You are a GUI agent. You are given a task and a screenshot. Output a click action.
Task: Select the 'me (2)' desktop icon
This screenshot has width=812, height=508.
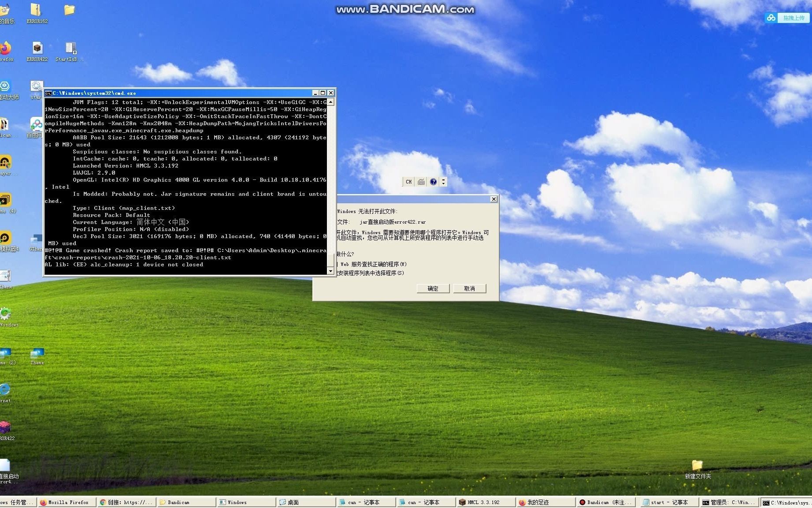click(x=7, y=355)
